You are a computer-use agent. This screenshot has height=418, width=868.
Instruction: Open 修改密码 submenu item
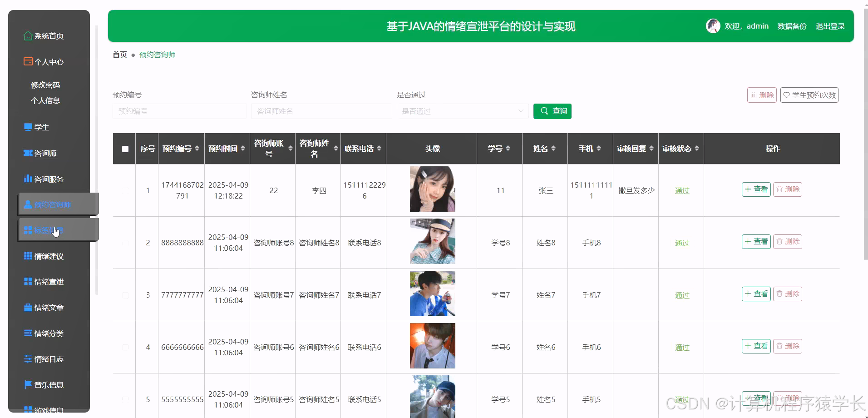[x=45, y=85]
